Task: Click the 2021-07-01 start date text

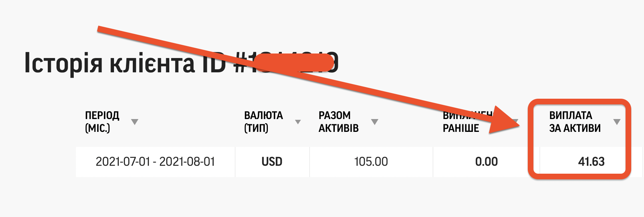Action: tap(123, 162)
